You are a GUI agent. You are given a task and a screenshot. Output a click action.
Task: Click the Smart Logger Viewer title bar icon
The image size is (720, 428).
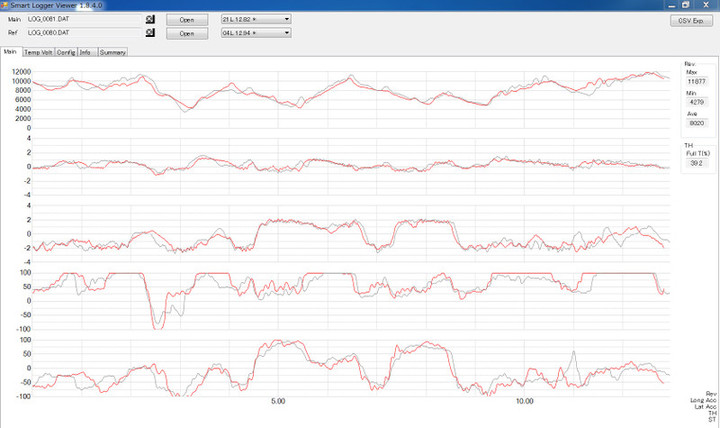point(5,5)
